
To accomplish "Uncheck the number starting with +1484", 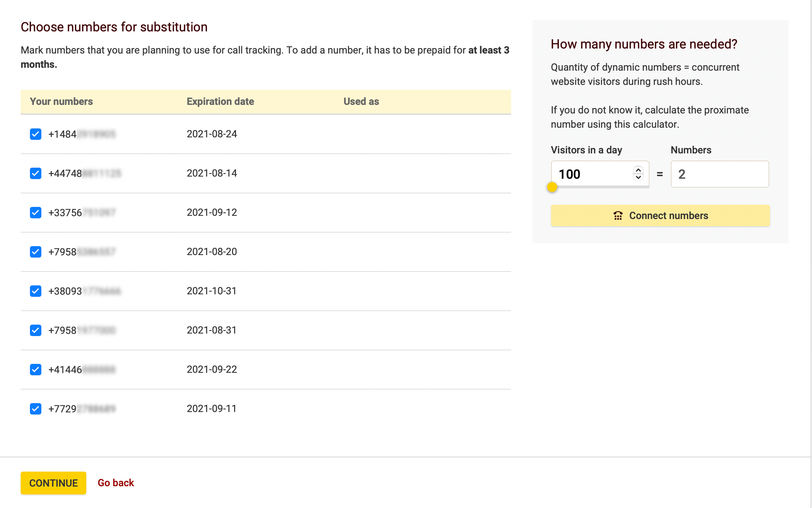I will click(36, 134).
